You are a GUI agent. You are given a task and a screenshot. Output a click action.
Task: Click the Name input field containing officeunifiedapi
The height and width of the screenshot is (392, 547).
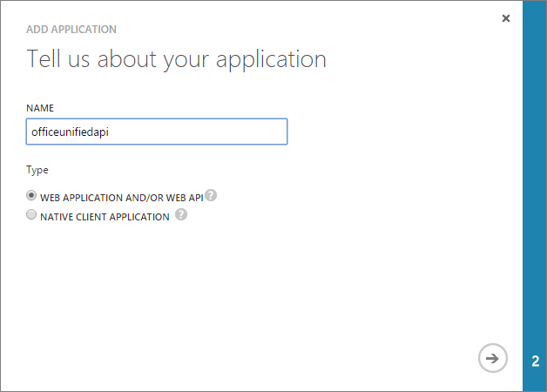point(157,132)
